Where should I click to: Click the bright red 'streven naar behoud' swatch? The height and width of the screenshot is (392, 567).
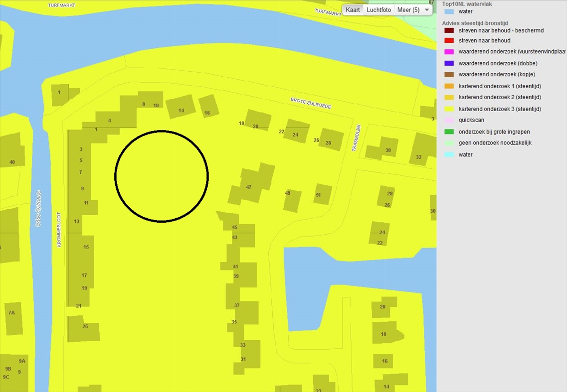click(x=449, y=40)
